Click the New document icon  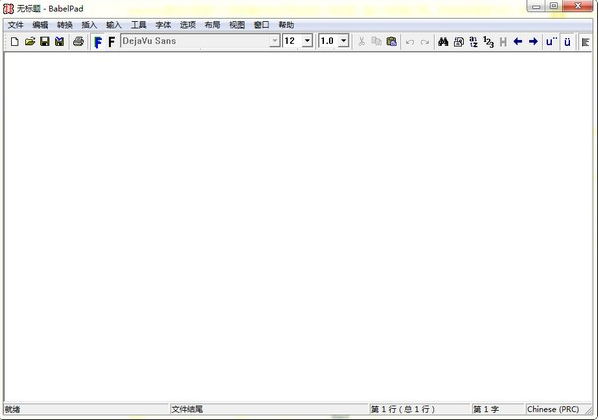click(15, 41)
